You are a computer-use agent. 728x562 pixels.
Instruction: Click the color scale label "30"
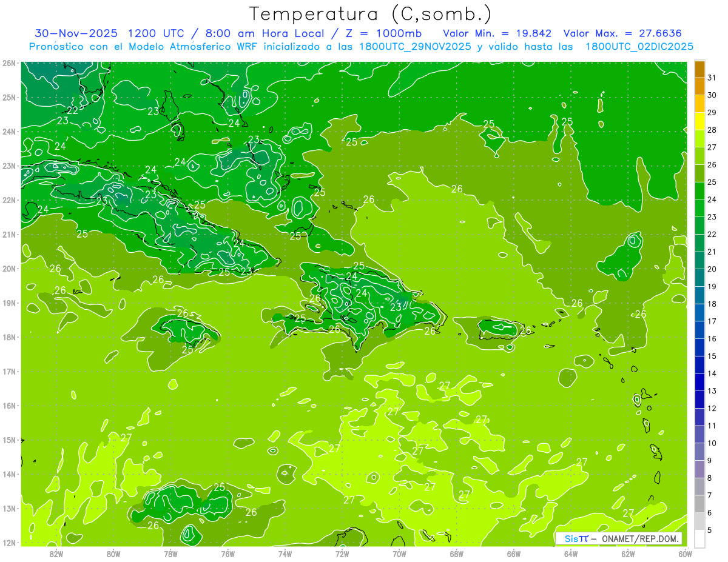click(x=712, y=95)
